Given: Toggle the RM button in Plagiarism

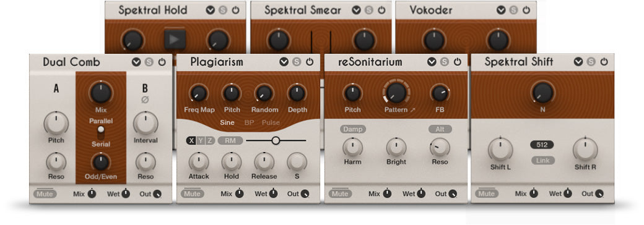Looking at the screenshot, I should coord(230,141).
